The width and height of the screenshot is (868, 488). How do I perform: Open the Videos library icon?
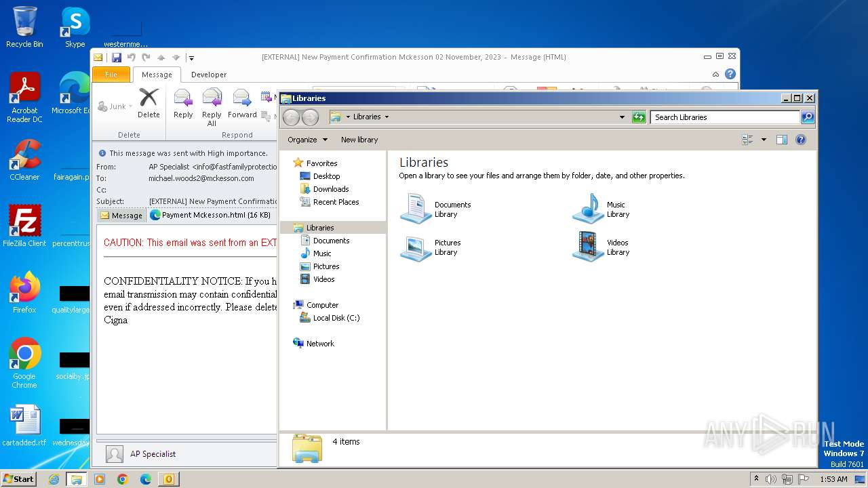(588, 247)
